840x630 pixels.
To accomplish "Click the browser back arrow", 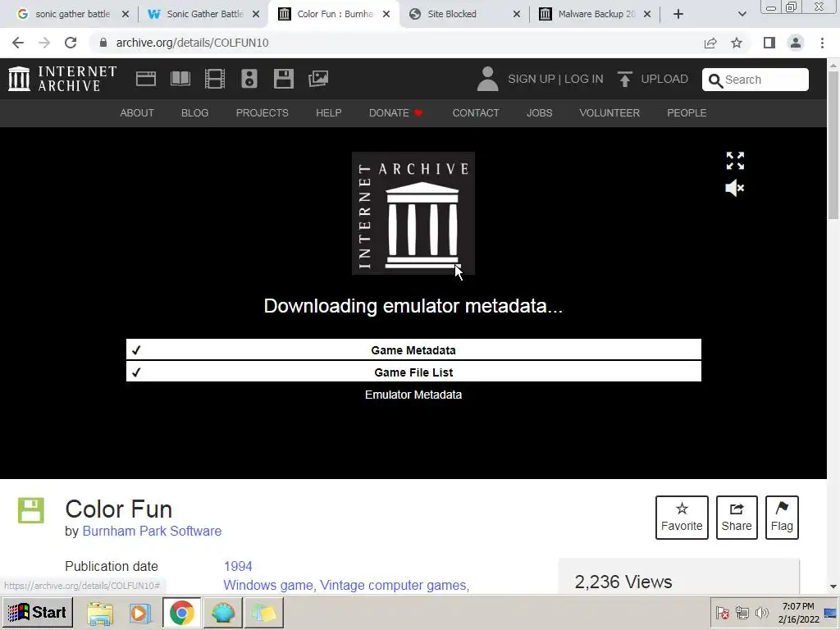I will pos(18,43).
